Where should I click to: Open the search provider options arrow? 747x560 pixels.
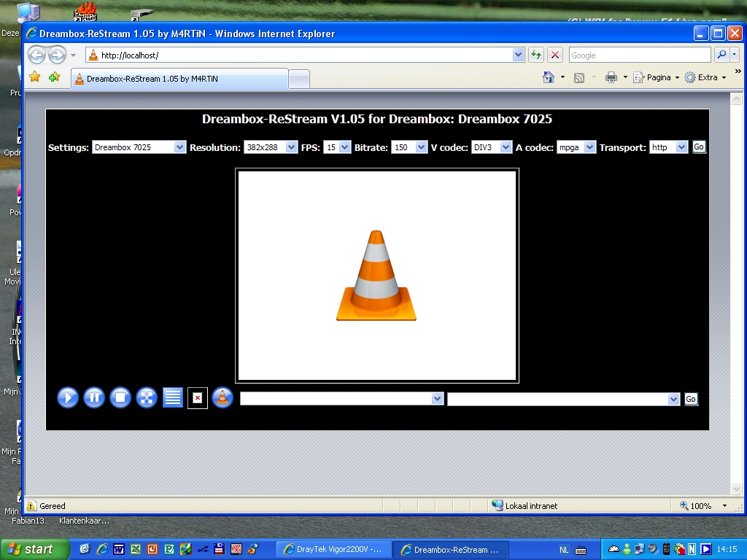(x=734, y=55)
